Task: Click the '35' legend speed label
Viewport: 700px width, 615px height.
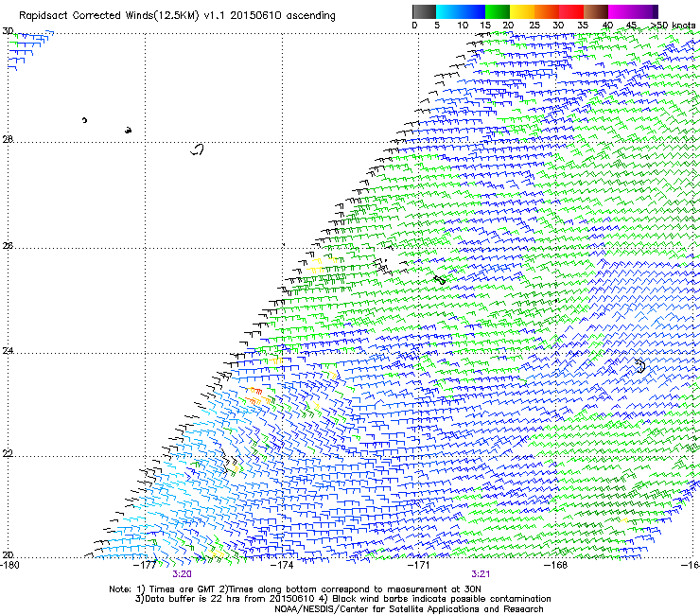Action: pos(583,26)
